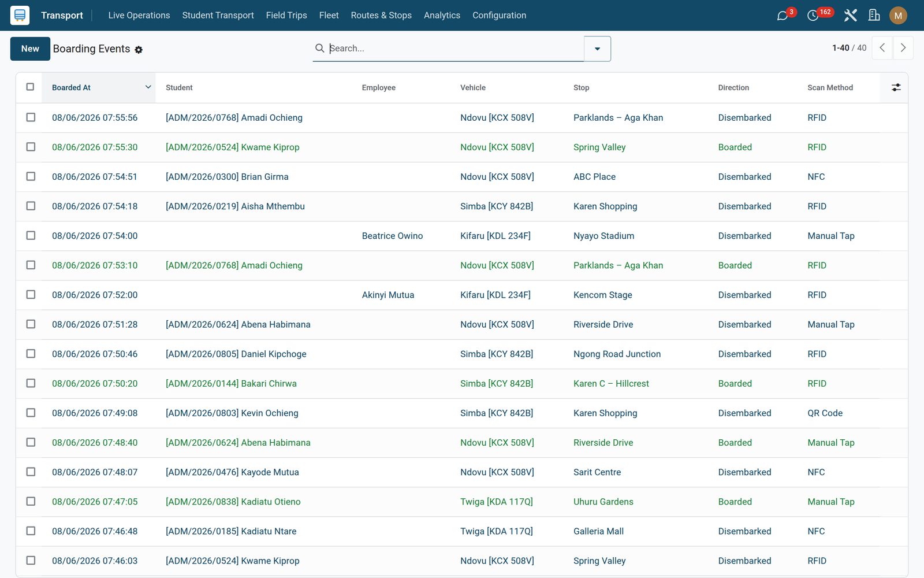The height and width of the screenshot is (578, 924).
Task: Open the Field Trips menu
Action: click(x=286, y=15)
